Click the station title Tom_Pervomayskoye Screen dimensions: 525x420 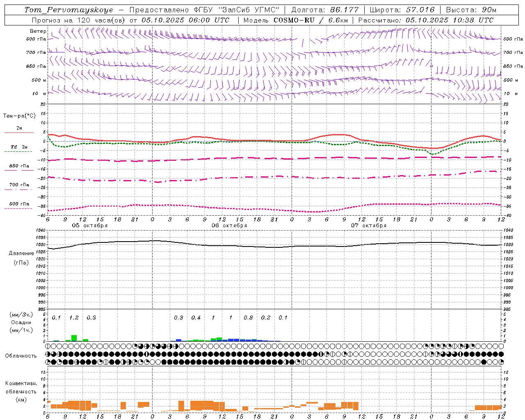tap(69, 10)
